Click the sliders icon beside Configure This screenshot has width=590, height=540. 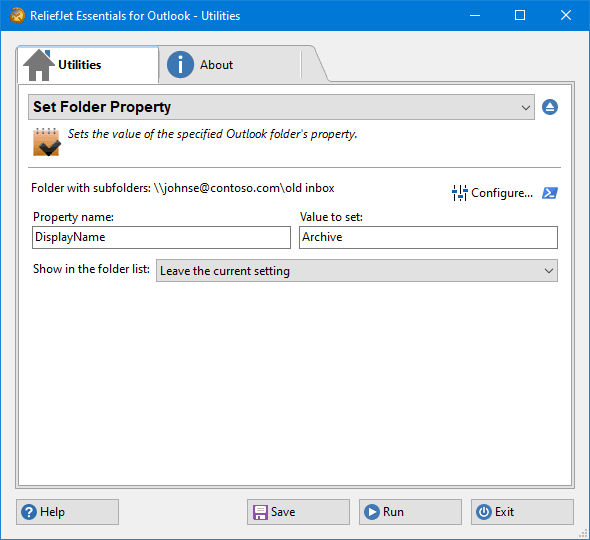[460, 193]
